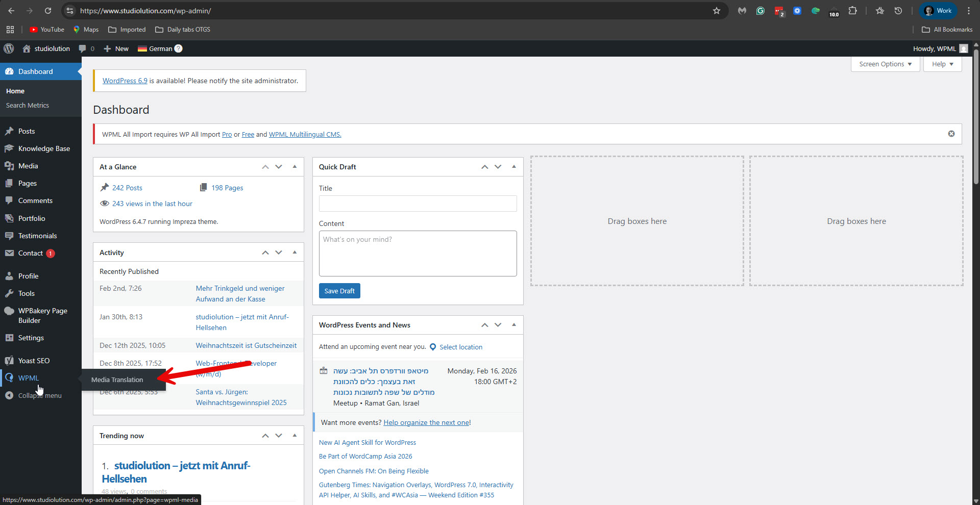Click the WordPress logo in admin bar
This screenshot has height=505, width=980.
point(9,48)
